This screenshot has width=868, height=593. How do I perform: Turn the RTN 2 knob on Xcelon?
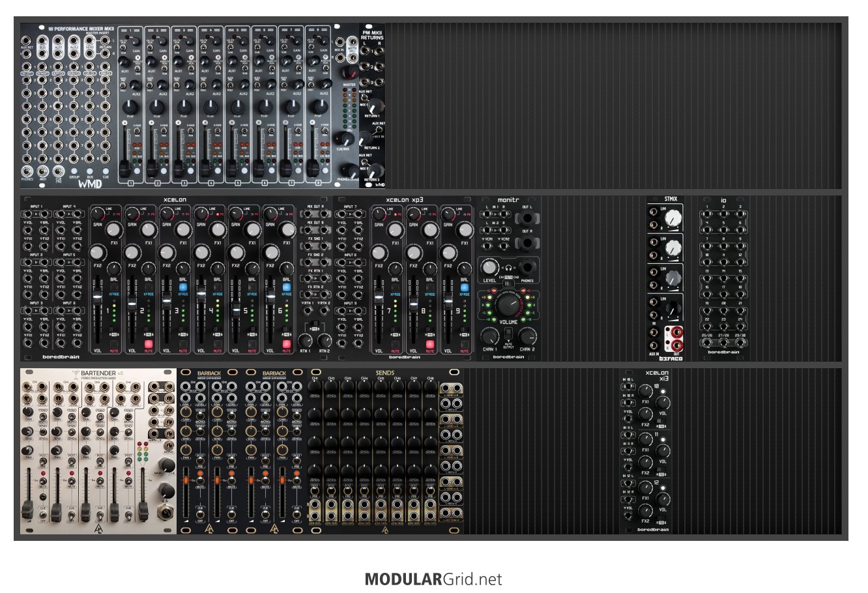pos(324,340)
